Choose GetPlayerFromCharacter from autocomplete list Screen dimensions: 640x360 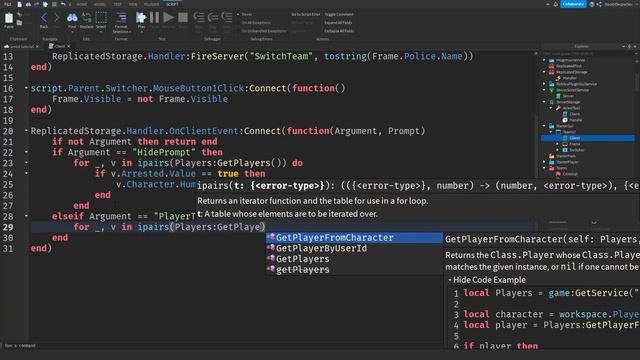pyautogui.click(x=354, y=238)
